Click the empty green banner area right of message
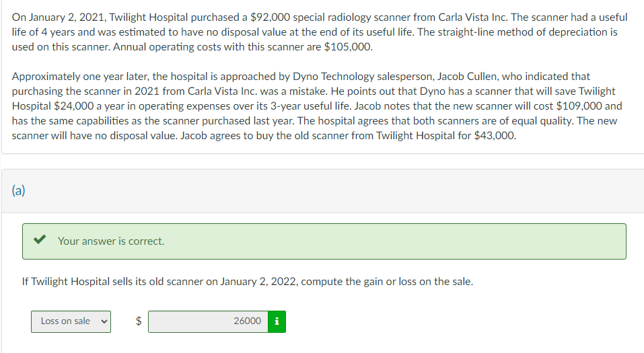The image size is (644, 353). (x=394, y=241)
